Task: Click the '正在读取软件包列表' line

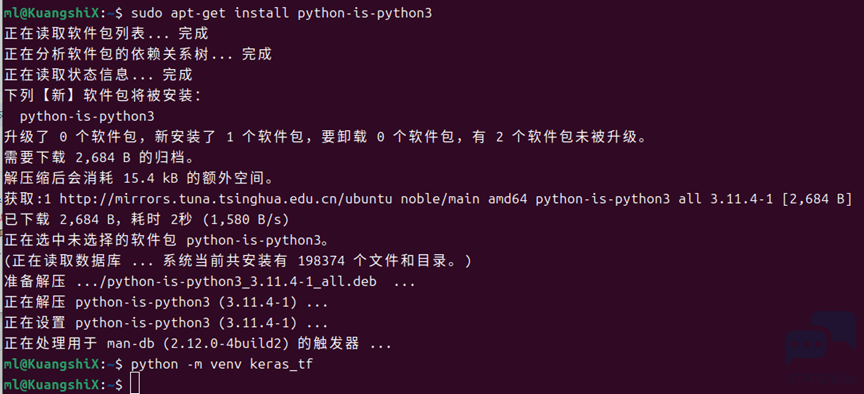Action: point(106,34)
